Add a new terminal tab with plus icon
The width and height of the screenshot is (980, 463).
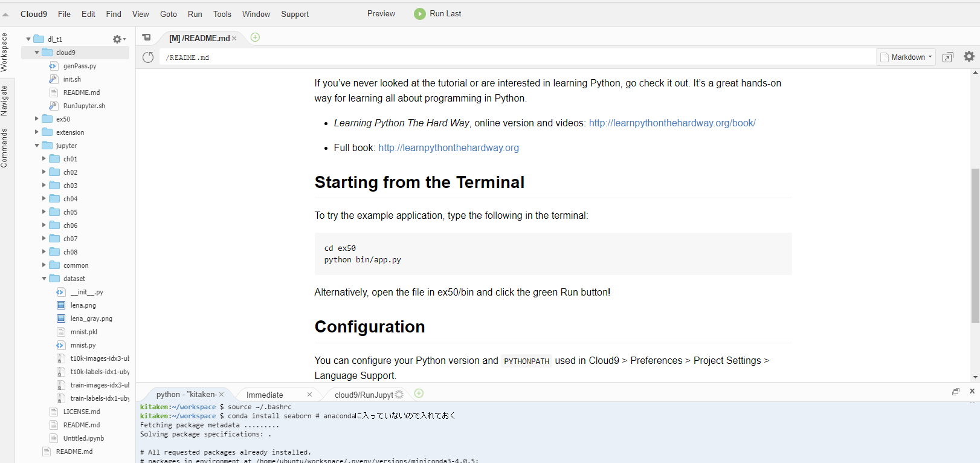click(419, 393)
